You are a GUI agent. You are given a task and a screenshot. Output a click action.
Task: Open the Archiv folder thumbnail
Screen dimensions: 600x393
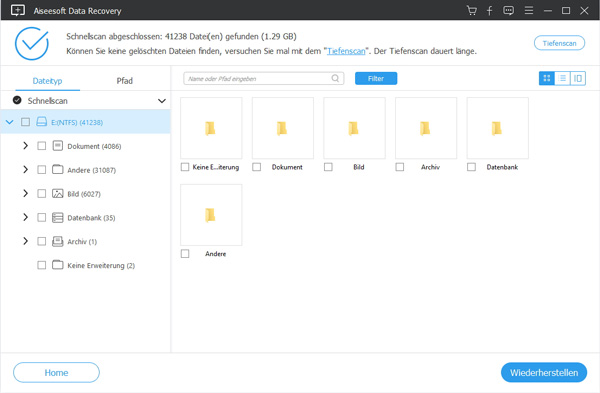(x=426, y=128)
